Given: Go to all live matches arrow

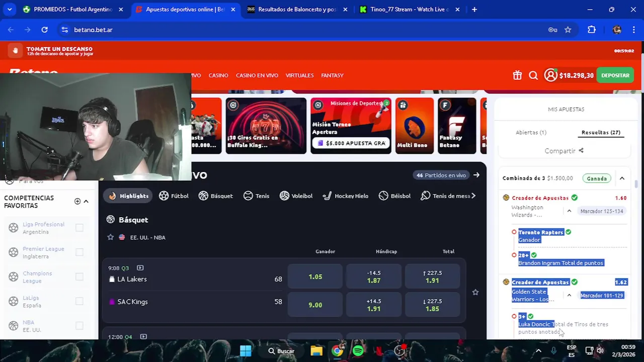Looking at the screenshot, I should pyautogui.click(x=476, y=175).
